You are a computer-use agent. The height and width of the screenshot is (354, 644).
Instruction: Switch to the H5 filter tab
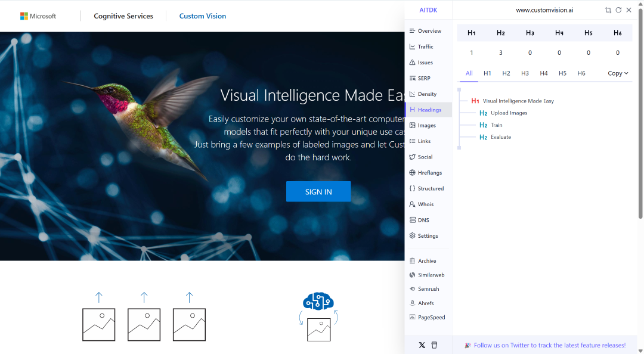click(563, 73)
